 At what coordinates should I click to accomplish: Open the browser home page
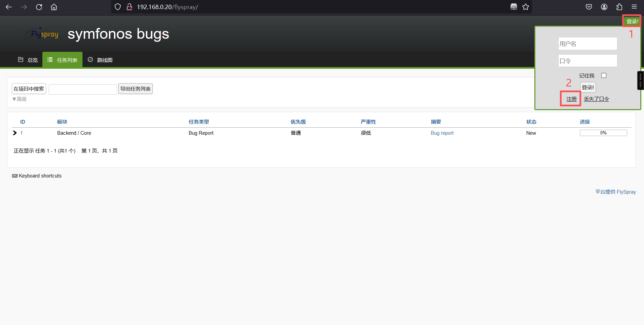pyautogui.click(x=54, y=7)
